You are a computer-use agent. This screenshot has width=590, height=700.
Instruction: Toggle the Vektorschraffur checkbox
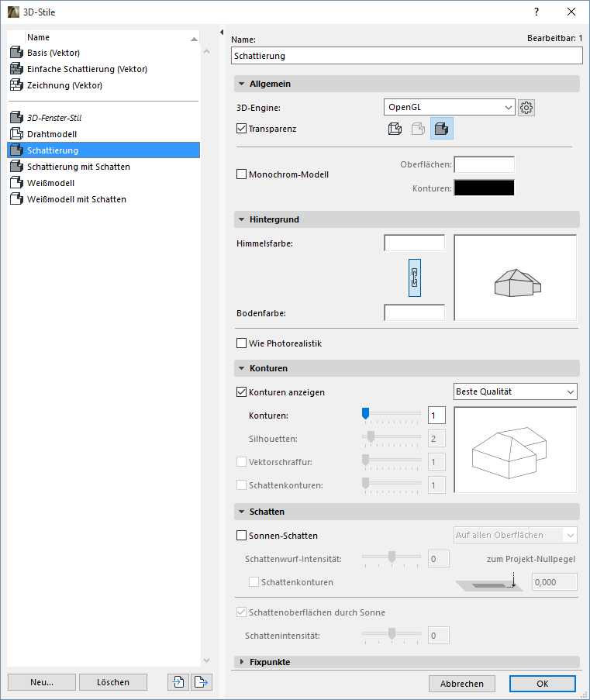(x=241, y=461)
